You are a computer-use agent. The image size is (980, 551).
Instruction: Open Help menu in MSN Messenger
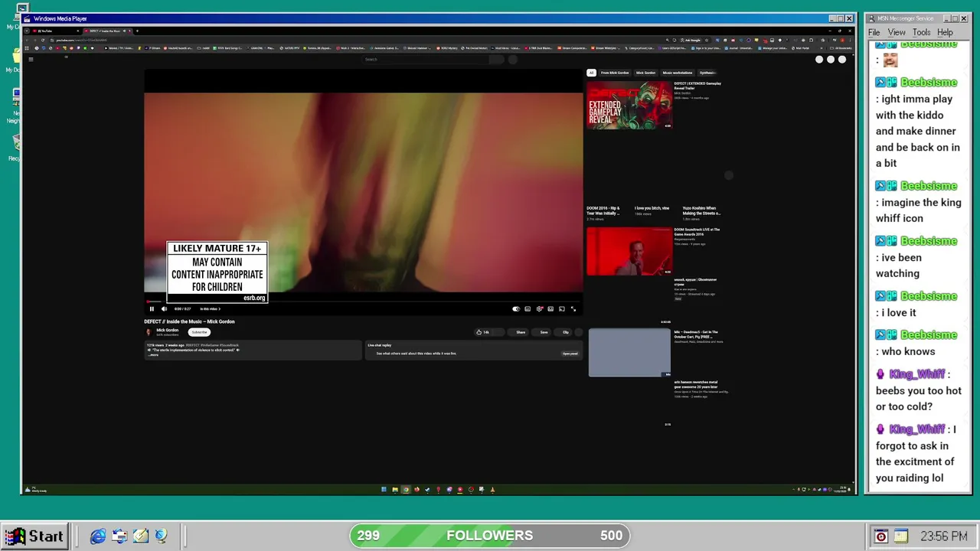click(x=945, y=32)
